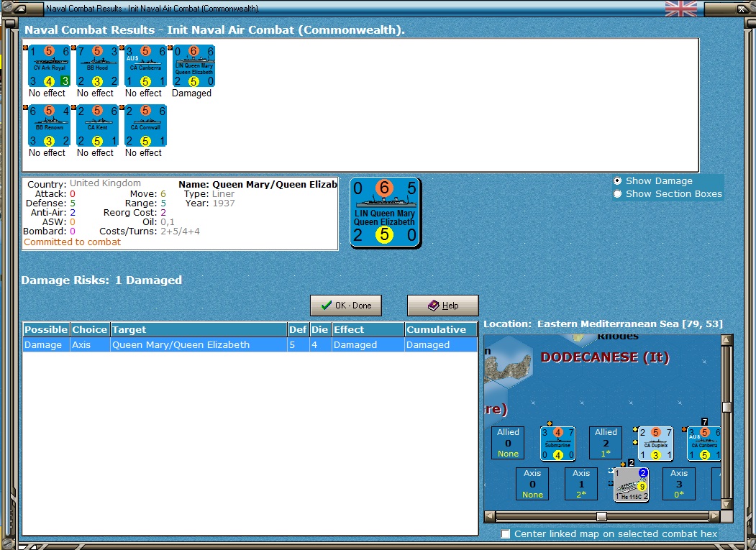Click the 'Committed to combat' status text
This screenshot has height=550, width=756.
[x=73, y=242]
